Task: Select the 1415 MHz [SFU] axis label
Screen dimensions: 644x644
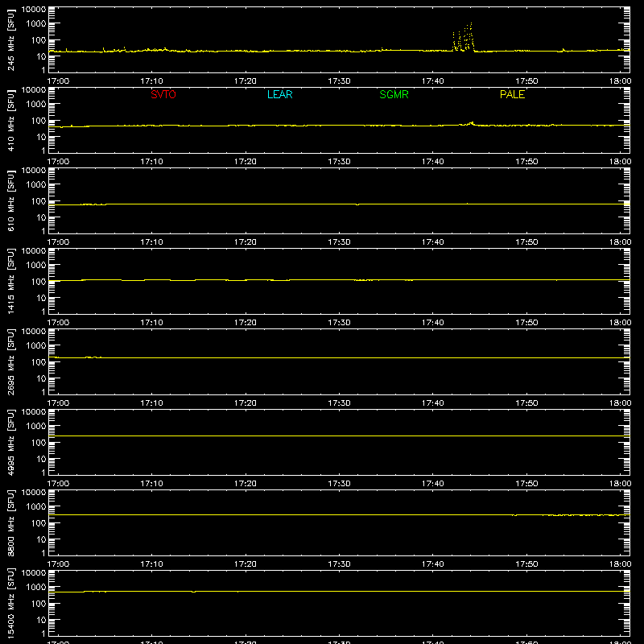Action: tap(10, 281)
